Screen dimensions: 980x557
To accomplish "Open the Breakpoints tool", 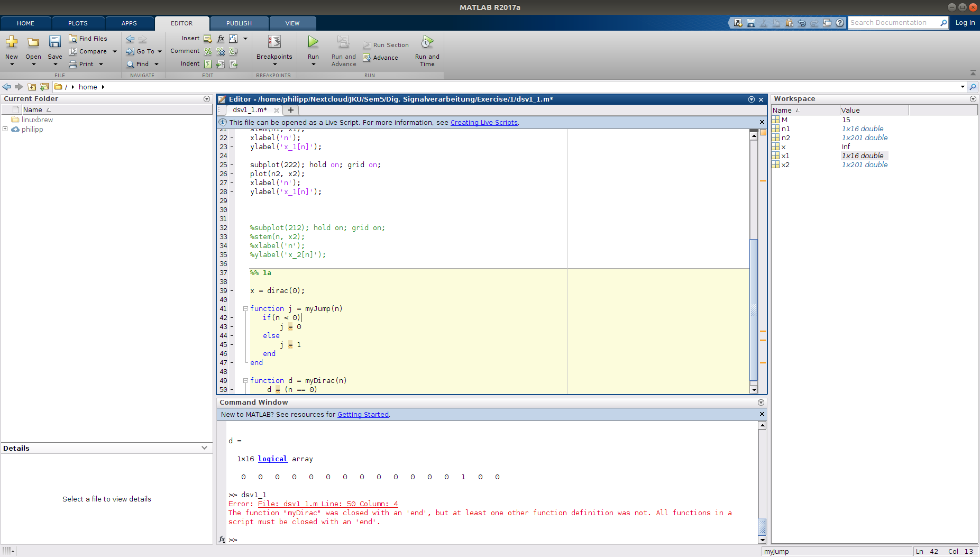I will tap(274, 42).
